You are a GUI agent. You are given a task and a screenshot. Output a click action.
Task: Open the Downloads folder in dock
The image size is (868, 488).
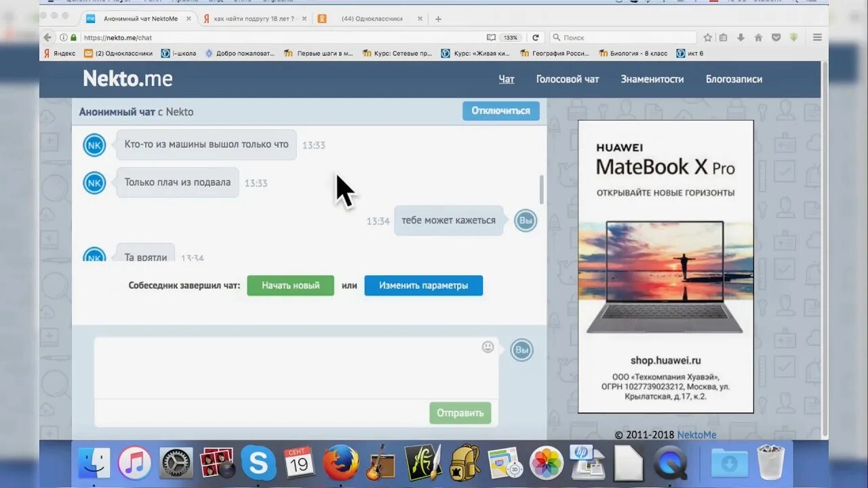tap(729, 463)
